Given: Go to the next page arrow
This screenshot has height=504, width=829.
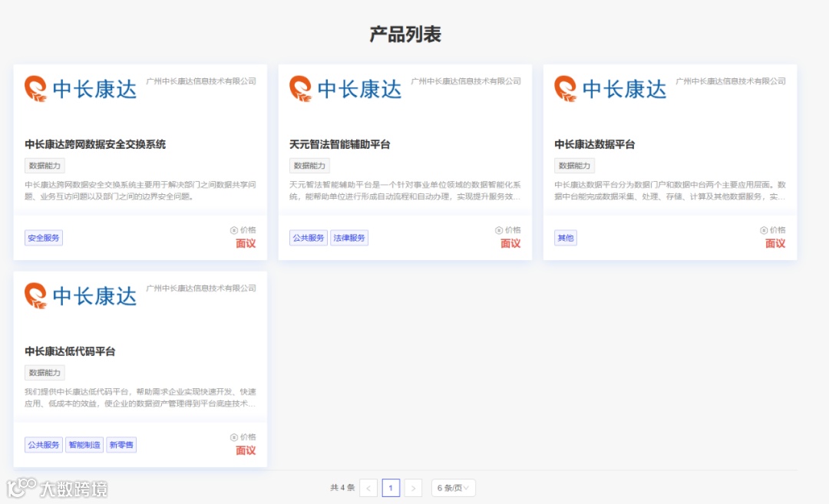Looking at the screenshot, I should coord(413,488).
